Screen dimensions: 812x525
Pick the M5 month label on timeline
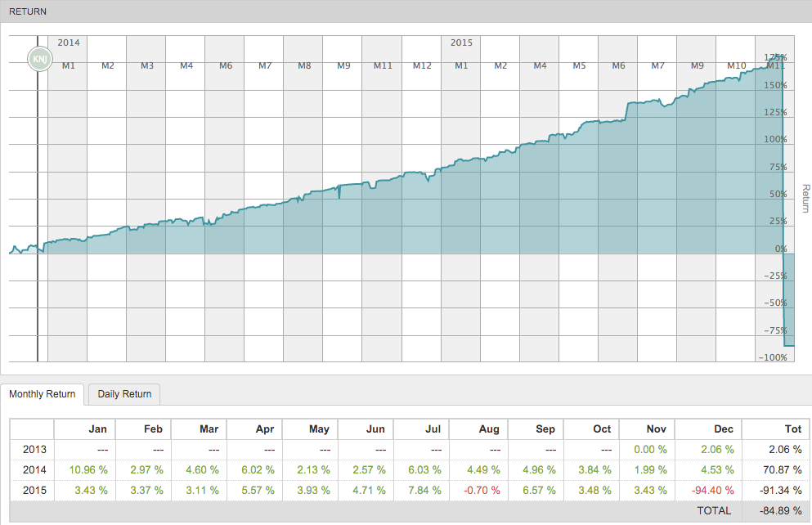pos(579,65)
